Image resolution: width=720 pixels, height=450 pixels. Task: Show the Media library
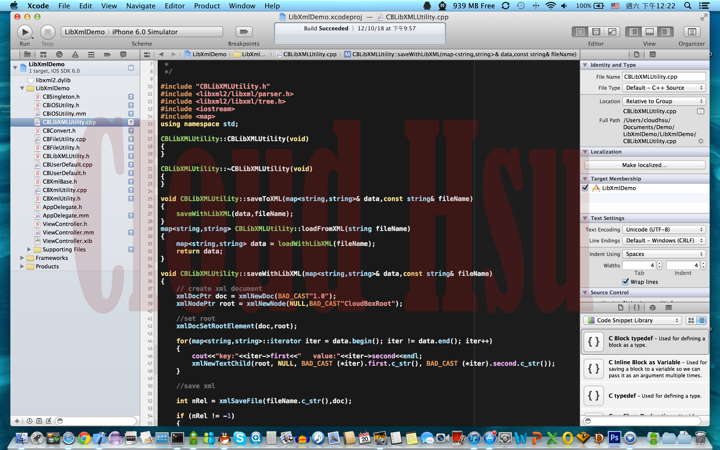669,307
